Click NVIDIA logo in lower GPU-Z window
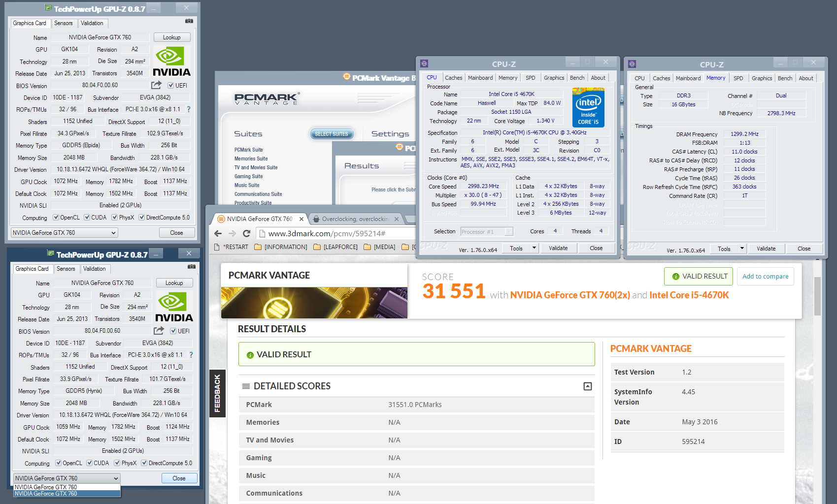837x504 pixels. 174,307
